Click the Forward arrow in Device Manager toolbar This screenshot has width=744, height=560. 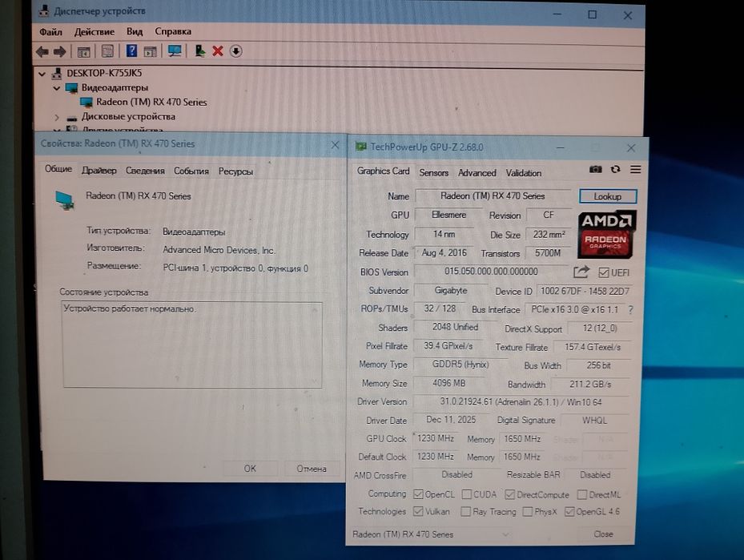tap(60, 51)
